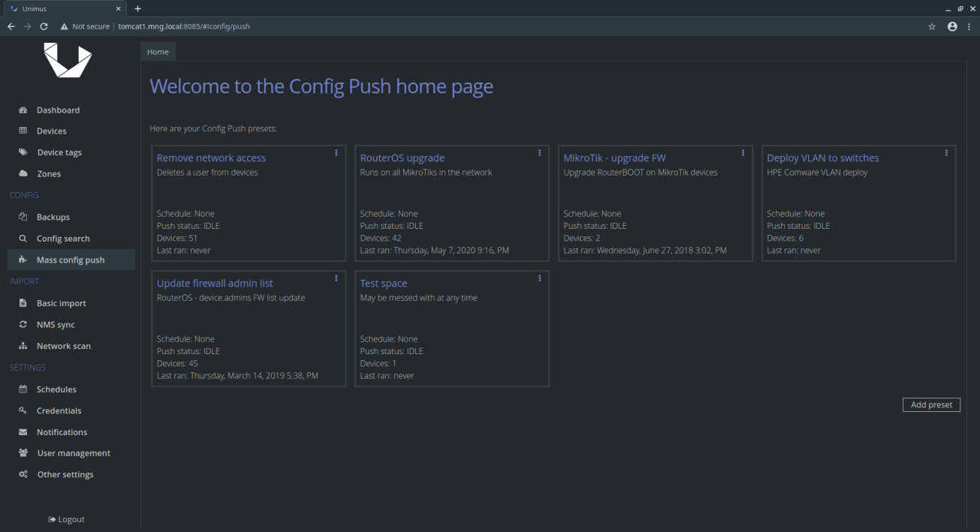Viewport: 980px width, 532px height.
Task: Click the Credentials key icon
Action: click(23, 411)
